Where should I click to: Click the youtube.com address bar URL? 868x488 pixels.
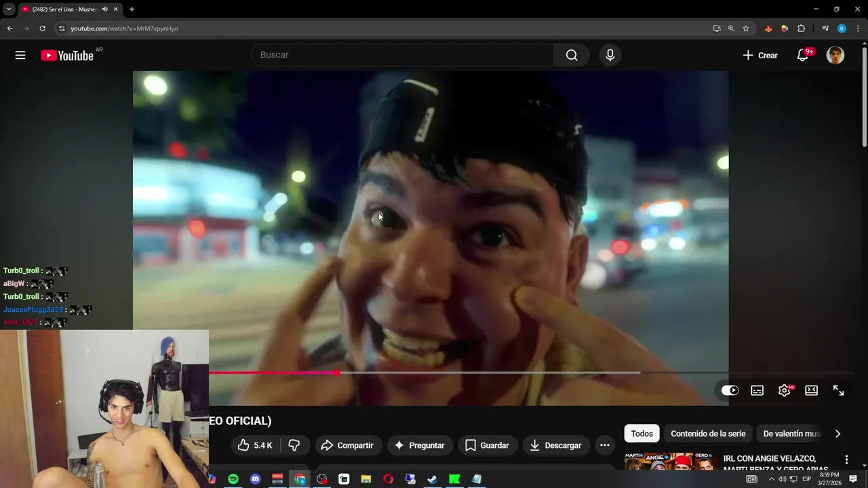pyautogui.click(x=124, y=28)
